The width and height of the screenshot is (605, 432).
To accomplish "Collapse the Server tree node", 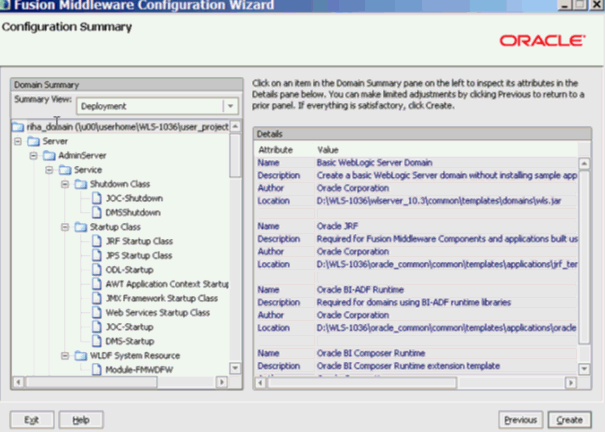I will pos(18,142).
